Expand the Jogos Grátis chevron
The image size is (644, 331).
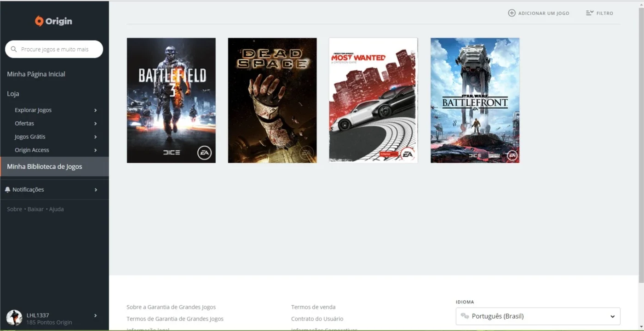point(96,137)
